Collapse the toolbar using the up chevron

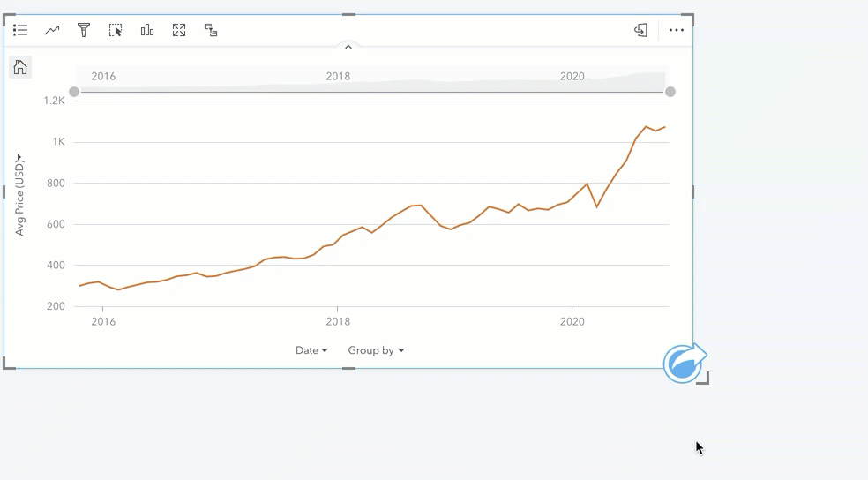pos(348,47)
